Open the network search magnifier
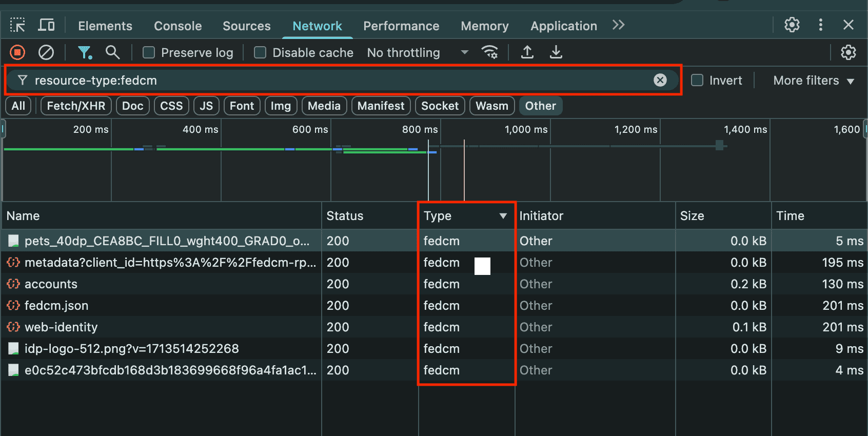Image resolution: width=868 pixels, height=436 pixels. [112, 52]
